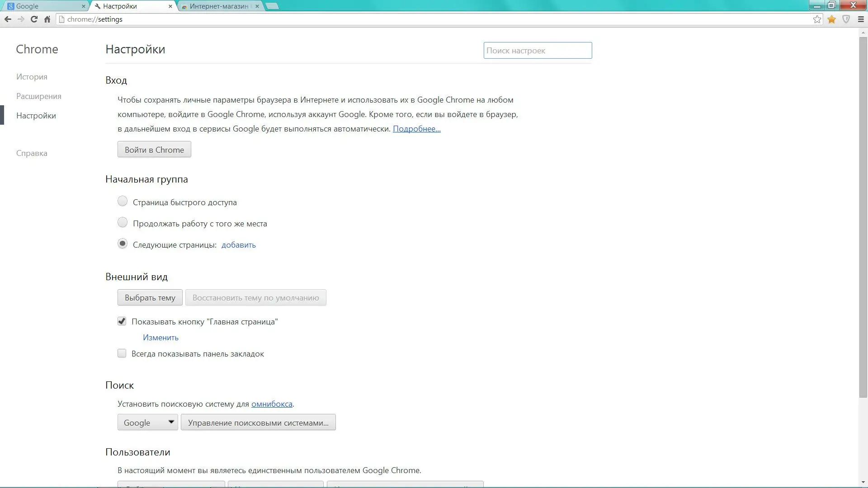This screenshot has height=488, width=868.
Task: Click Управление поисковыми системами button
Action: [x=258, y=422]
